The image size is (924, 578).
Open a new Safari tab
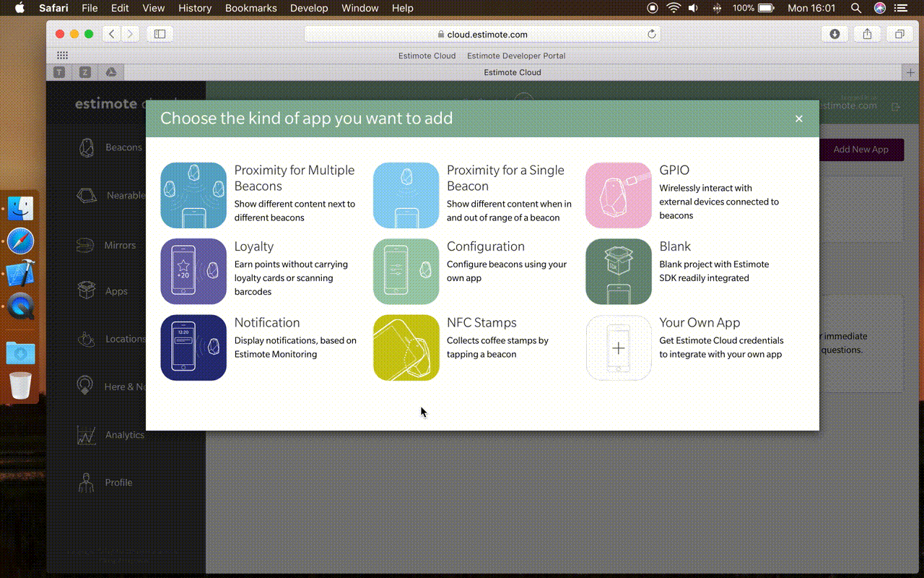[910, 72]
